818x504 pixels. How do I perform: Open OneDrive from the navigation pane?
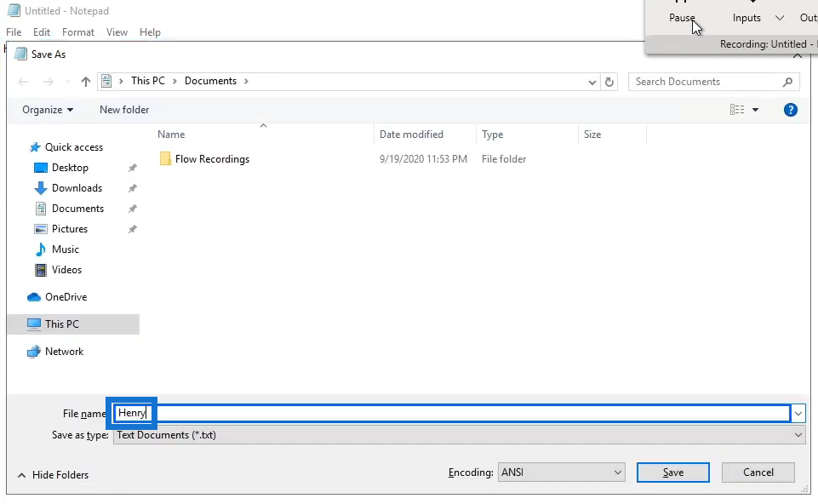pos(66,297)
